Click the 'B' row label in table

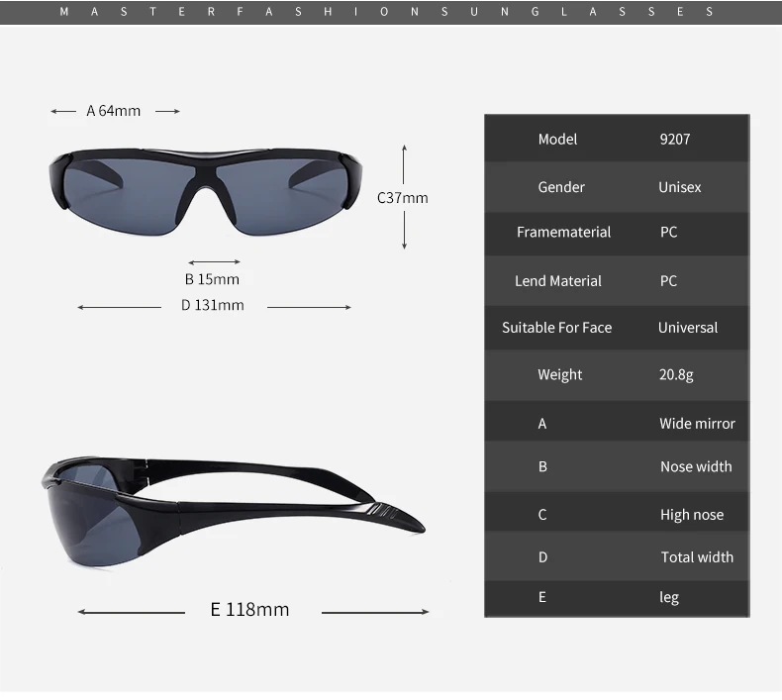[542, 466]
